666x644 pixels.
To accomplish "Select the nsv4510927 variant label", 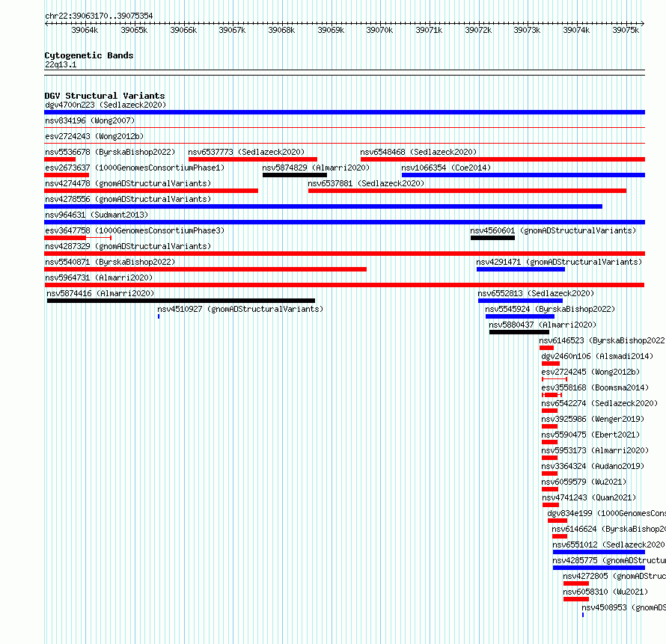I will tap(240, 309).
